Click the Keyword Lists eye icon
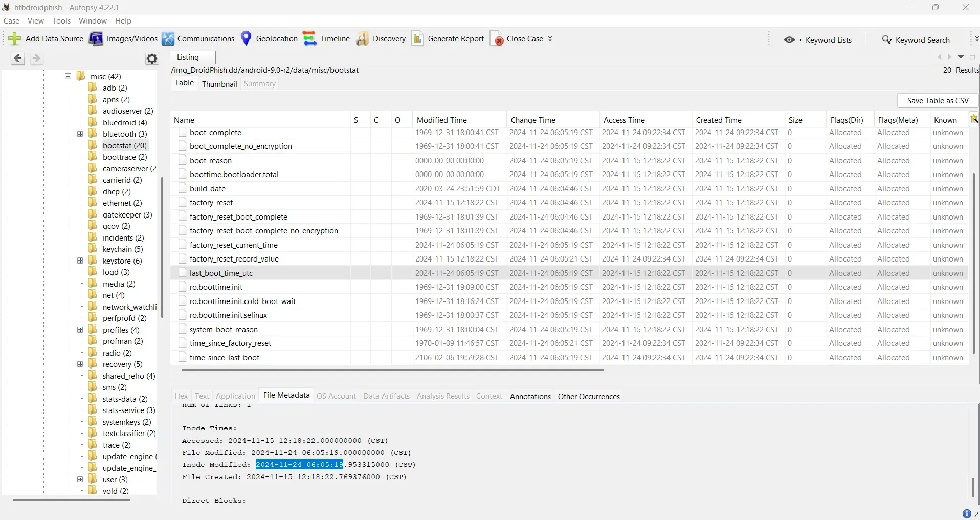 [x=789, y=40]
